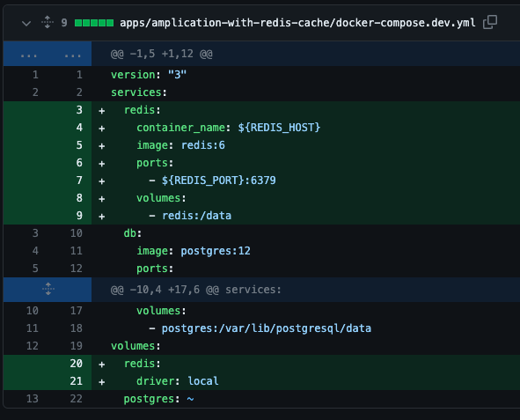Click the second hunk header mentioning services

(x=195, y=290)
